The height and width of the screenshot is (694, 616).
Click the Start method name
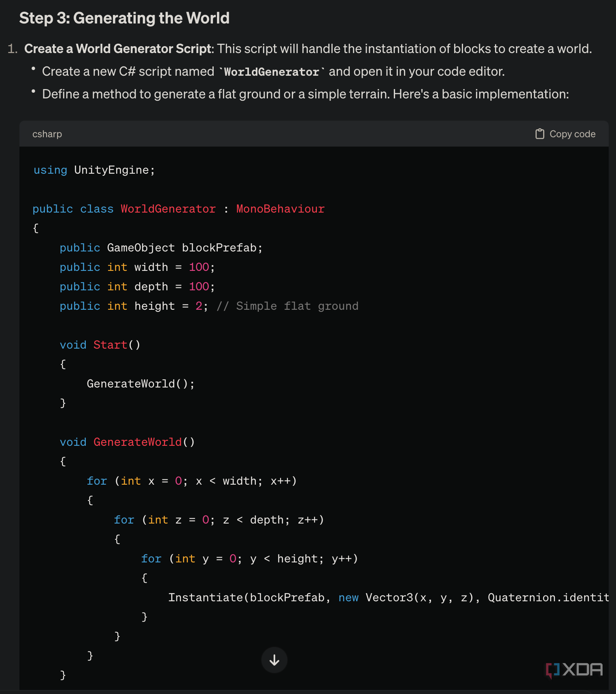click(x=110, y=345)
